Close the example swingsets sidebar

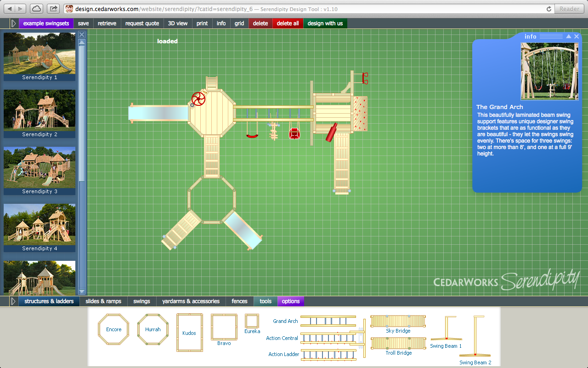click(x=82, y=34)
